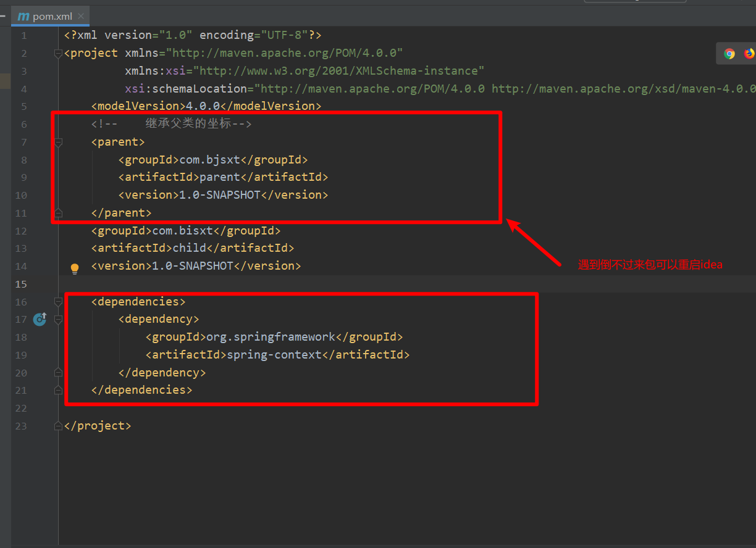756x548 pixels.
Task: Click the spring-context artifactId value
Action: 274,355
